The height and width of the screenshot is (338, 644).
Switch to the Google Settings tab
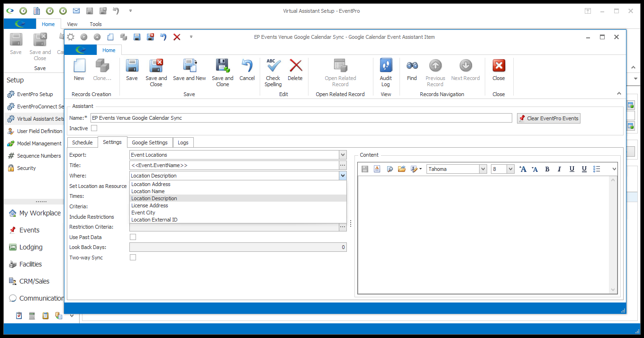(150, 142)
